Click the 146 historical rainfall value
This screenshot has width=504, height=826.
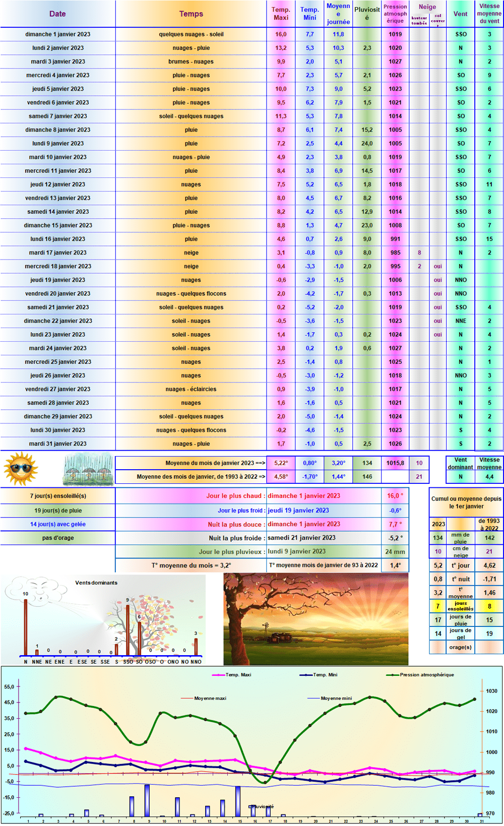pyautogui.click(x=367, y=476)
